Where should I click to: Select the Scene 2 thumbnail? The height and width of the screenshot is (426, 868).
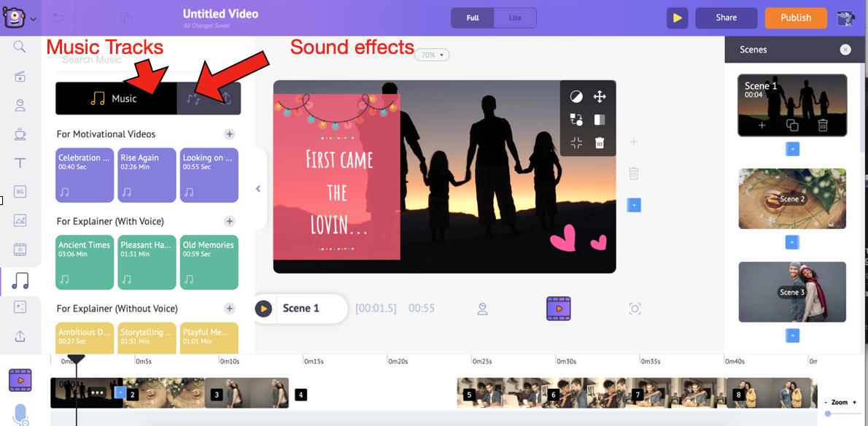pyautogui.click(x=792, y=198)
